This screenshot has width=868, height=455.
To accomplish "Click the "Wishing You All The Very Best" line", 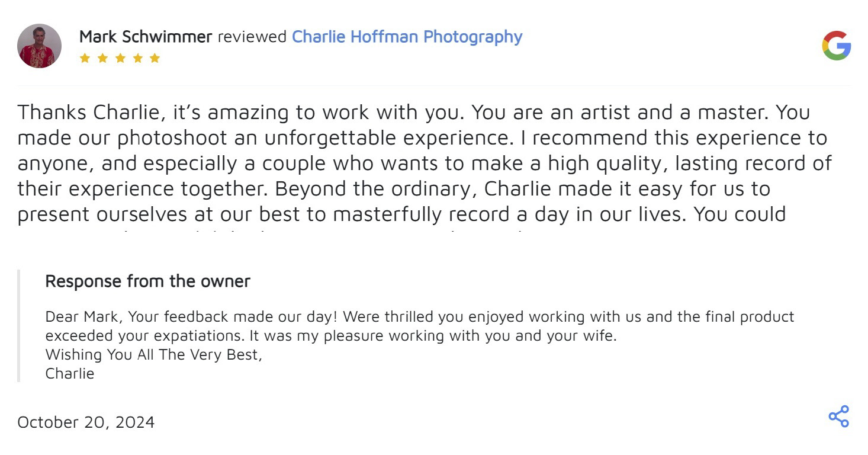I will pos(153,355).
